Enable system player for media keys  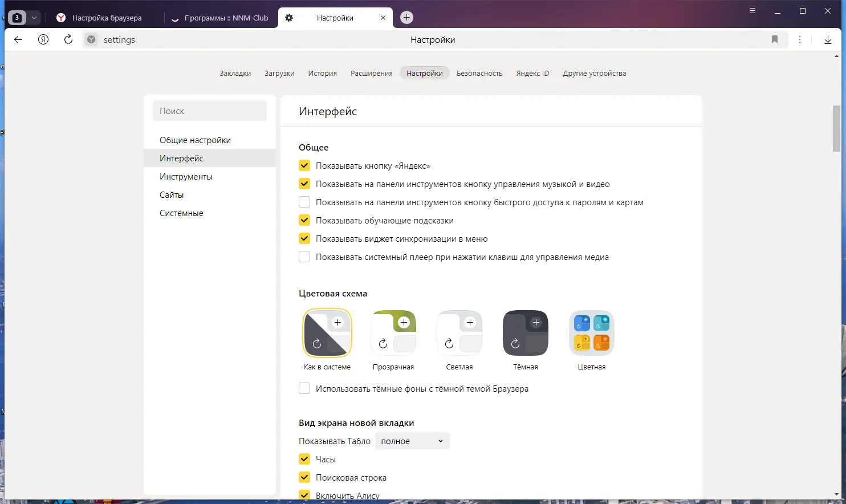point(304,257)
